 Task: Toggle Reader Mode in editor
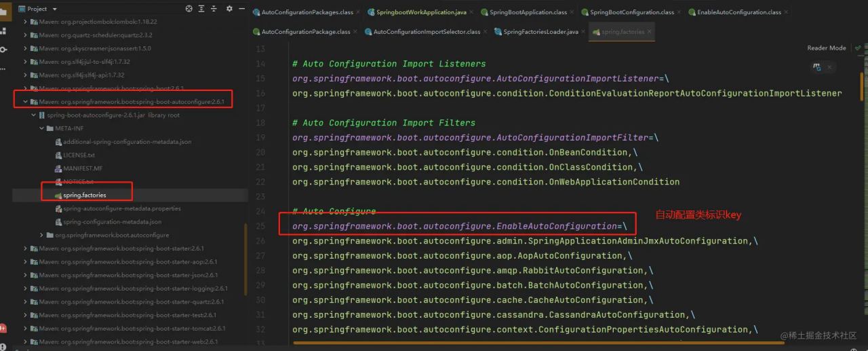coord(826,48)
